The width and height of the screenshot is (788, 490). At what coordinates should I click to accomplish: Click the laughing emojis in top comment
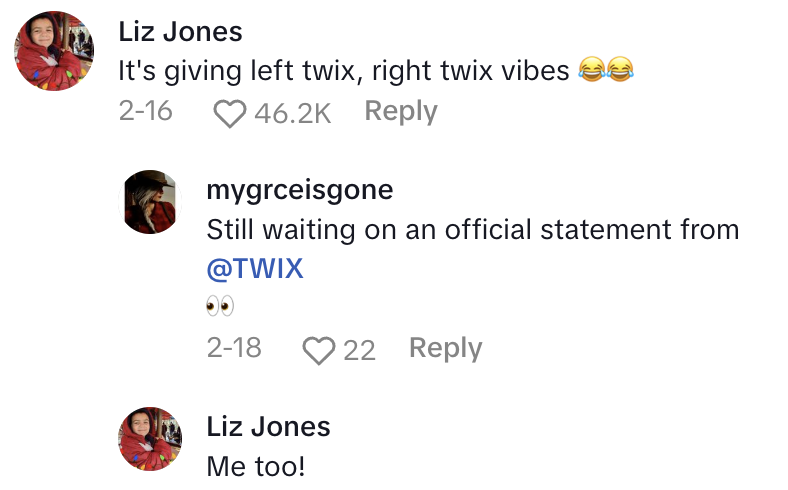click(607, 71)
